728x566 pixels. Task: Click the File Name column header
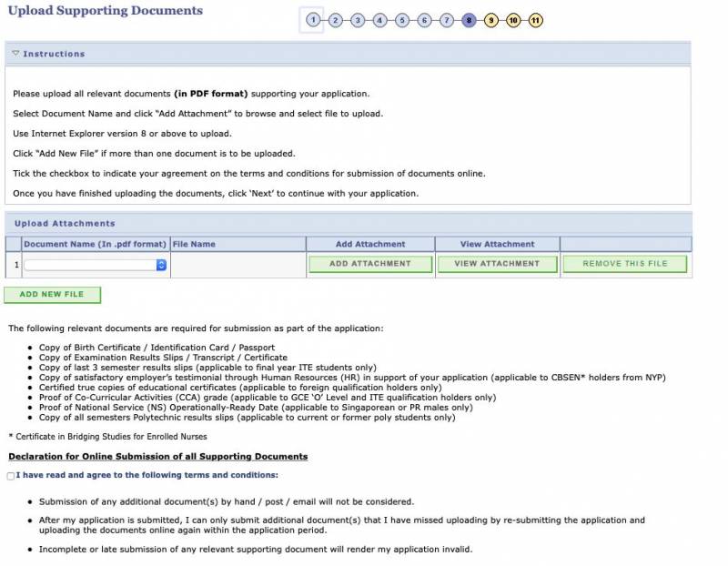tap(194, 244)
